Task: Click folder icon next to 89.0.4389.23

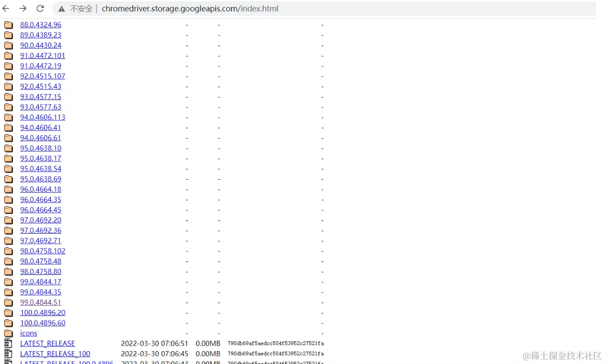Action: 8,35
